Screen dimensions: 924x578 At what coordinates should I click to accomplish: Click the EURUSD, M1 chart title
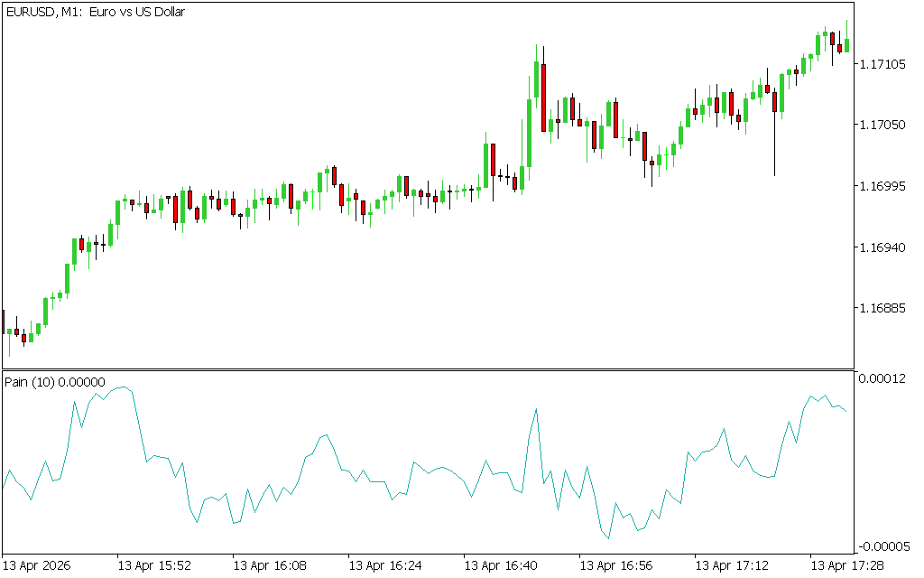coord(95,13)
